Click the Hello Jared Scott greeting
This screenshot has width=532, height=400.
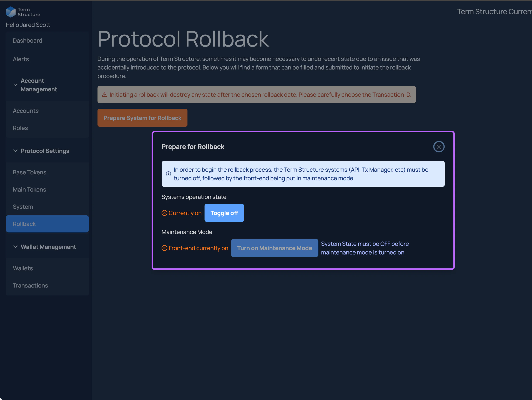pos(28,25)
